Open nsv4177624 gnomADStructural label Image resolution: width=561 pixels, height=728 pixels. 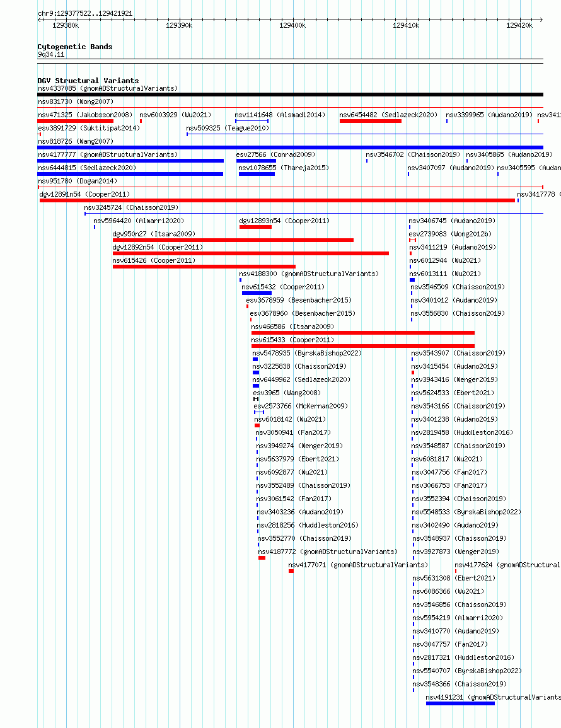tap(507, 565)
